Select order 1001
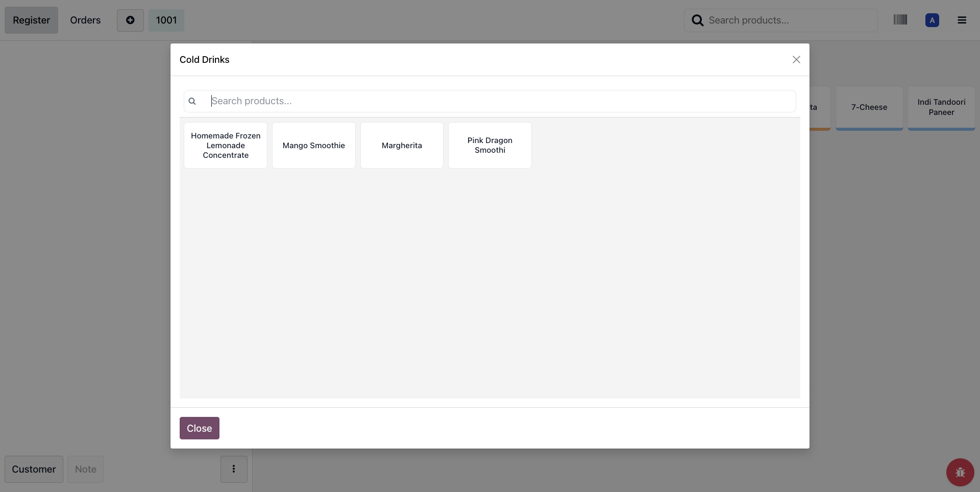980x492 pixels. pyautogui.click(x=166, y=20)
